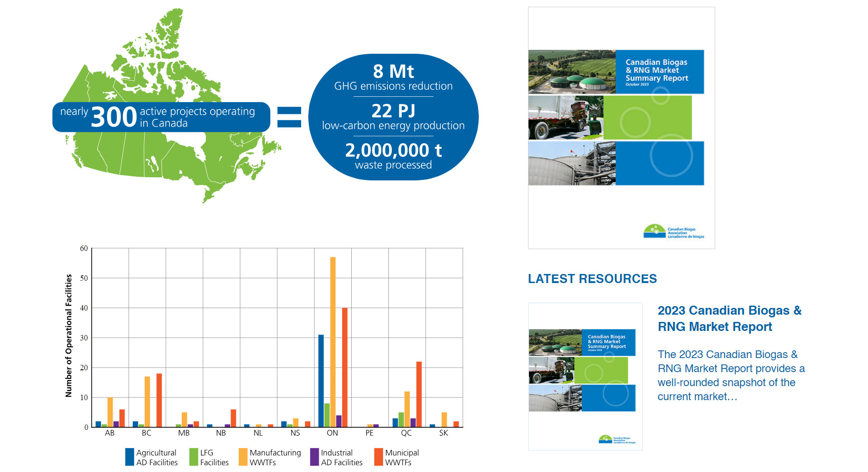This screenshot has width=868, height=472.
Task: Open 2023 Canadian Biogas & RNG Market Report link
Action: (729, 319)
